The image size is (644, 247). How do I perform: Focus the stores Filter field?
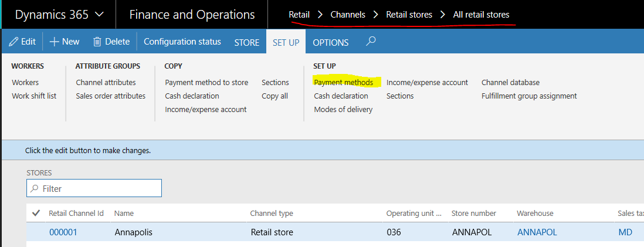click(x=94, y=188)
